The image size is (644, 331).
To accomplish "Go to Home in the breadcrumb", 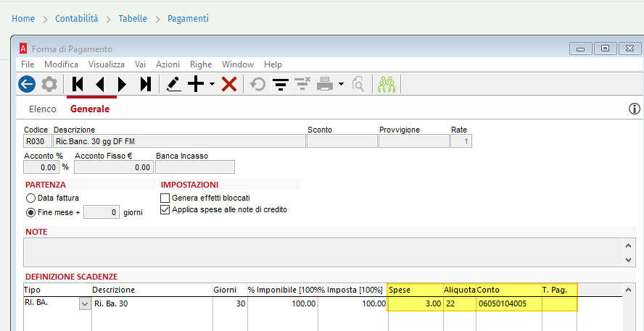I will 23,18.
